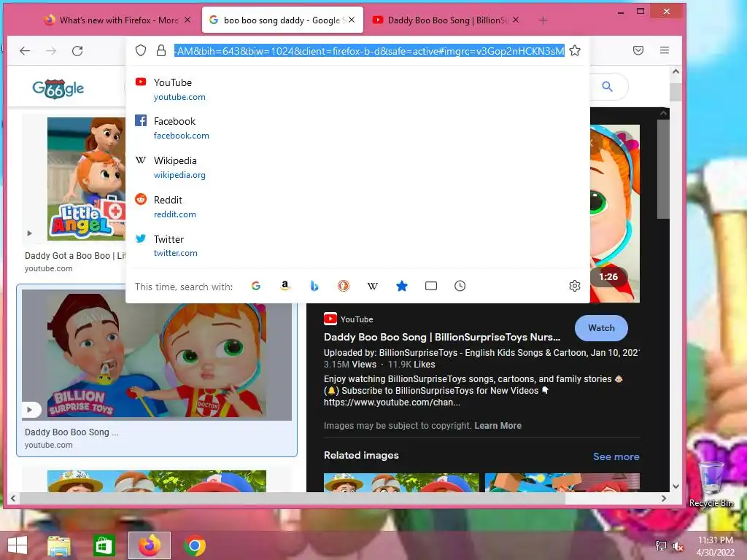Close the boo boo song daddy Google tab
747x560 pixels.
pos(352,20)
